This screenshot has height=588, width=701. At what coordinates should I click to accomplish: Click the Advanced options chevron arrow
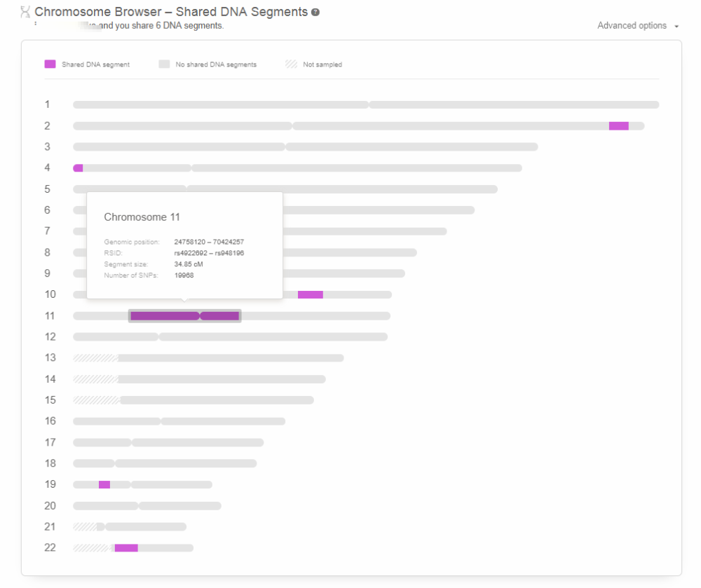[x=676, y=26]
